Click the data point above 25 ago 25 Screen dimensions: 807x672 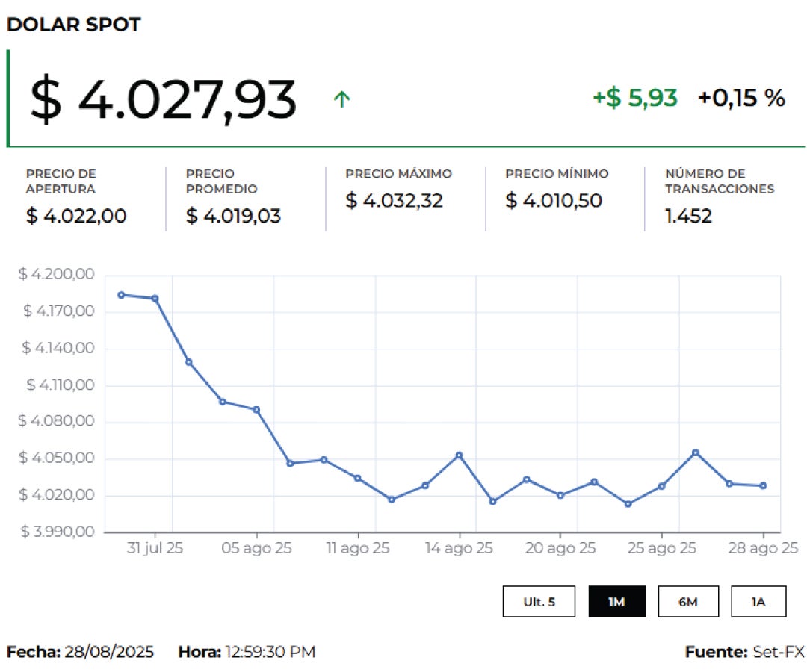pos(661,486)
